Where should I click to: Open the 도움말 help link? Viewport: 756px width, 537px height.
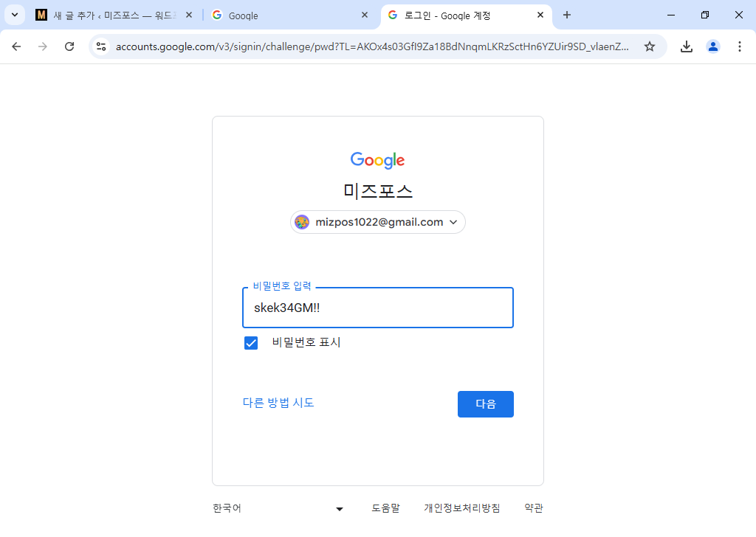pos(385,508)
